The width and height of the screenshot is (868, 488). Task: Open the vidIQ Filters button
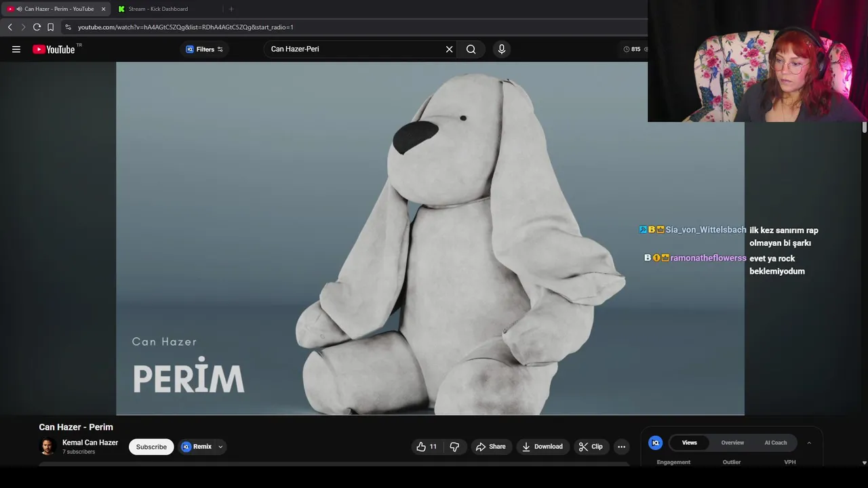click(204, 49)
